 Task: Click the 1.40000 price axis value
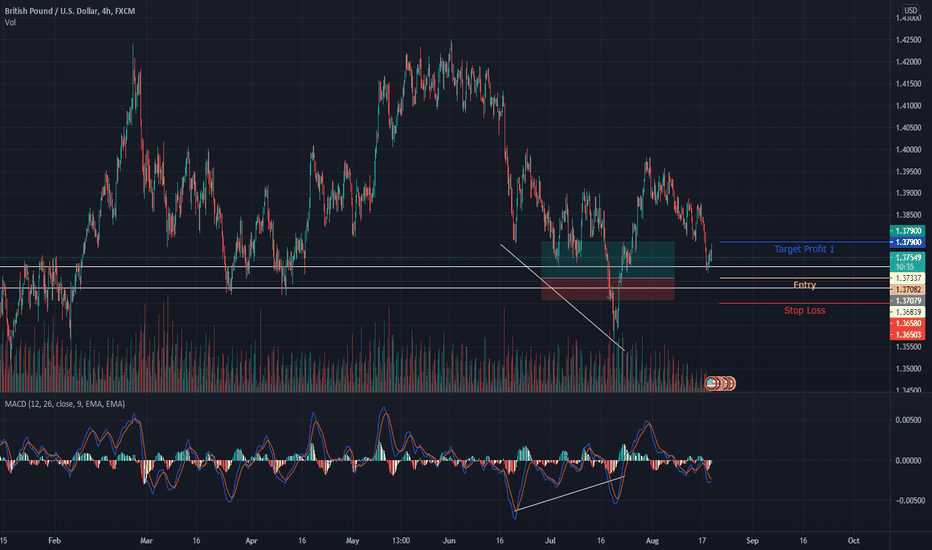908,150
